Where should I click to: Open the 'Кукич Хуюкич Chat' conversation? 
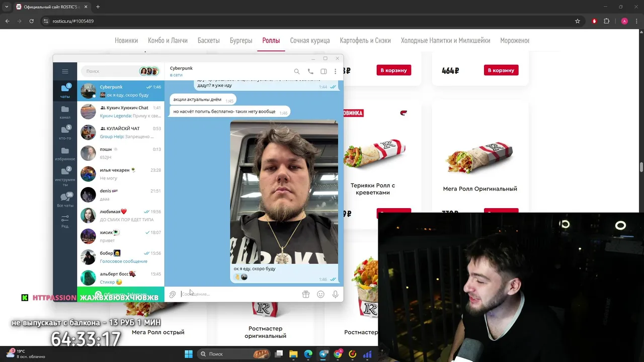[x=121, y=112]
